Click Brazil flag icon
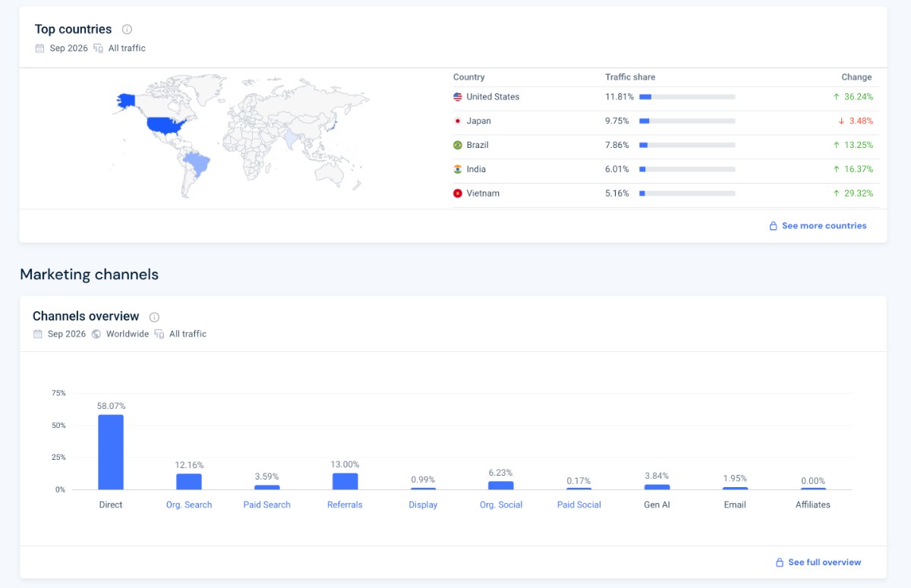Screen dimensions: 911x588 click(458, 145)
